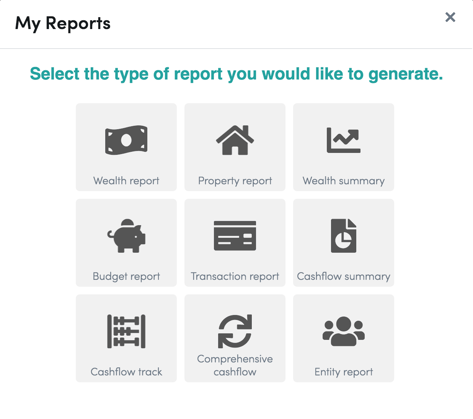Click the banknote icon for Wealth report
The image size is (473, 419).
tap(126, 140)
